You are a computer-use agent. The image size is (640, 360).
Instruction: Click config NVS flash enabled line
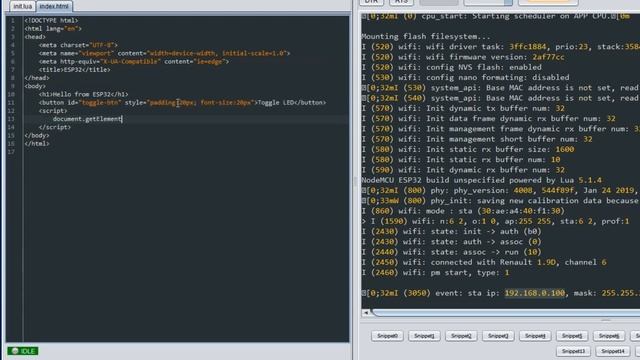coord(451,67)
